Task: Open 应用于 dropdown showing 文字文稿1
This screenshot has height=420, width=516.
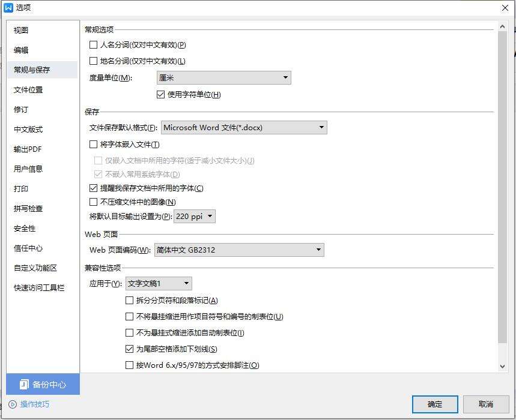Action: [x=159, y=283]
